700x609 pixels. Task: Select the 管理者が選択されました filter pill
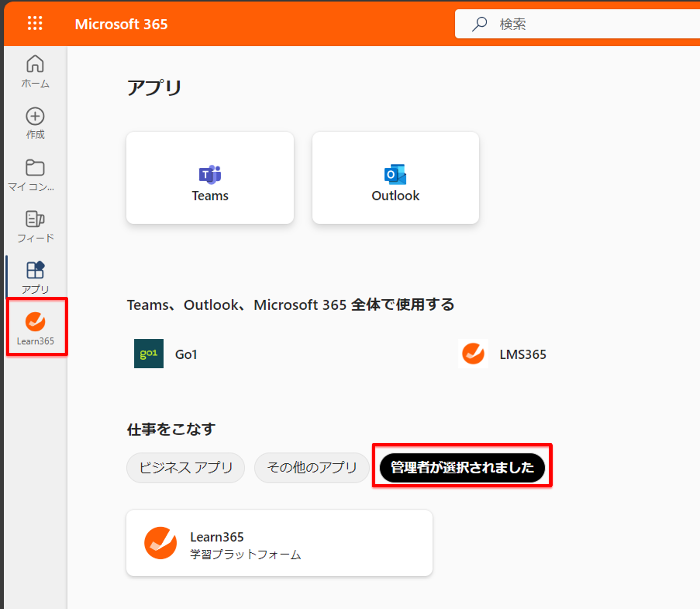click(462, 467)
